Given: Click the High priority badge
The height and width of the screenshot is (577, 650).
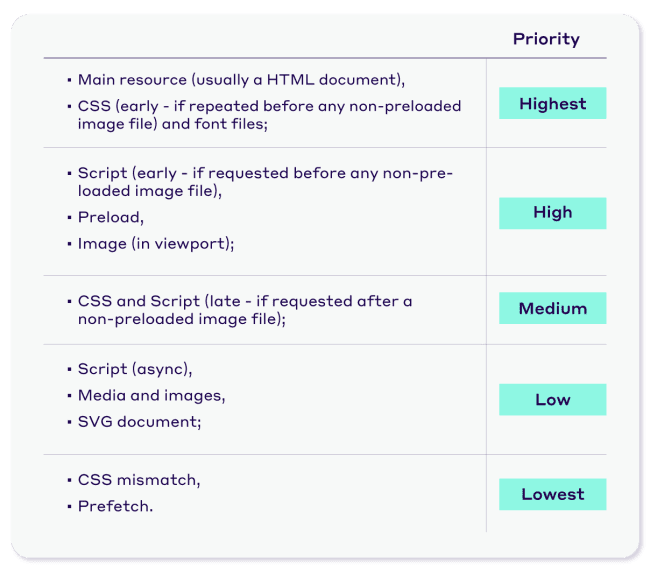Looking at the screenshot, I should click(x=552, y=212).
